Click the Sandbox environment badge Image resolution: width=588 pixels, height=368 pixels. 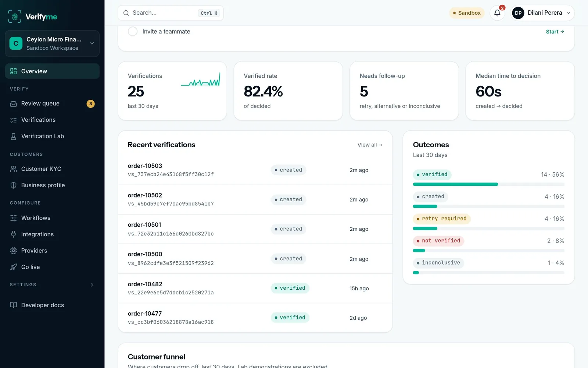[x=467, y=13]
